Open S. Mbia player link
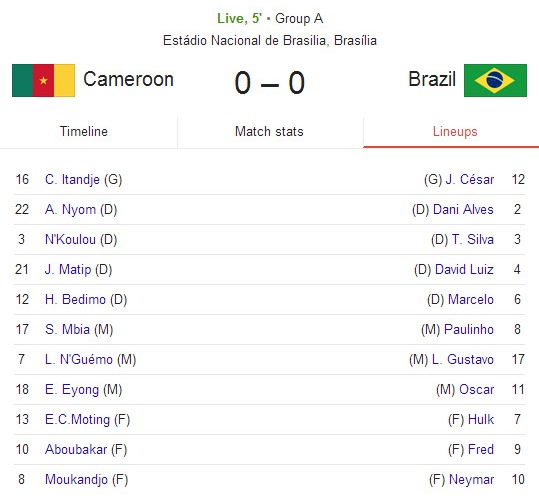Viewport: 539px width, 498px height. 67,329
